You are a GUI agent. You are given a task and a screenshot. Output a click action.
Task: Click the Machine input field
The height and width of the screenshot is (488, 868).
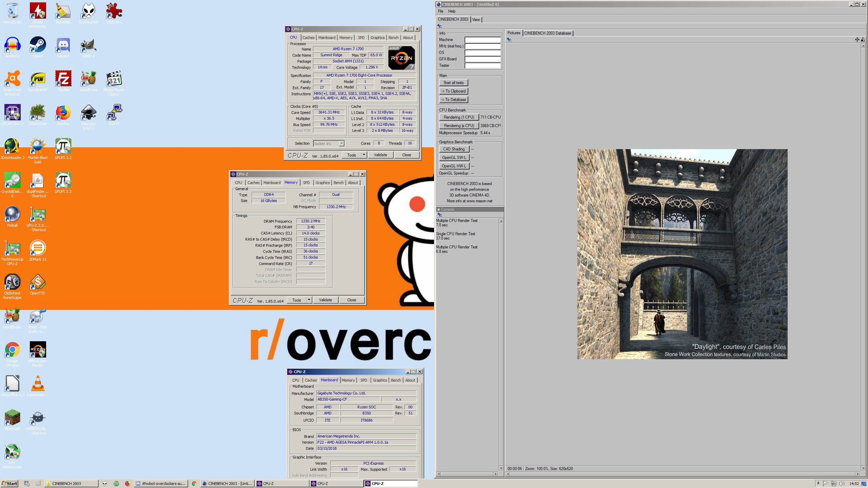tap(482, 40)
